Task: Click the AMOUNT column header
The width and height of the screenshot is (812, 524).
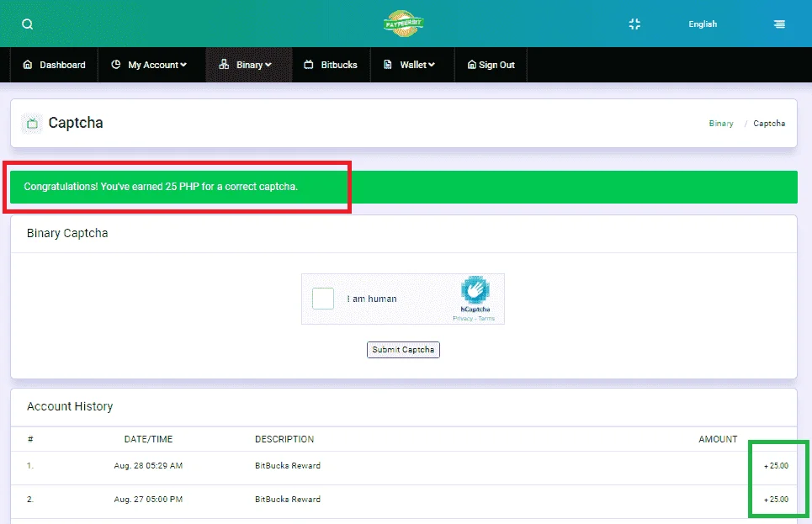Action: [718, 439]
